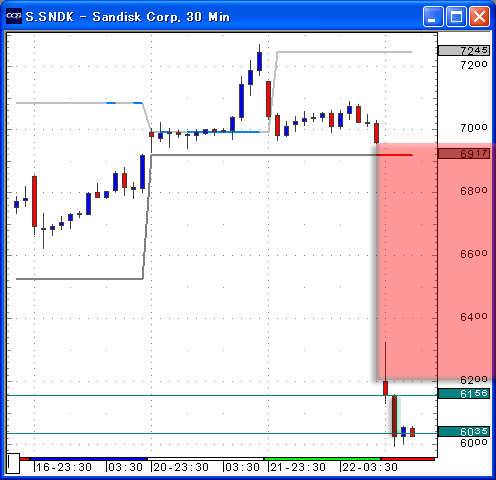The height and width of the screenshot is (480, 496).
Task: Click the CQG icon in title bar
Action: tap(14, 16)
